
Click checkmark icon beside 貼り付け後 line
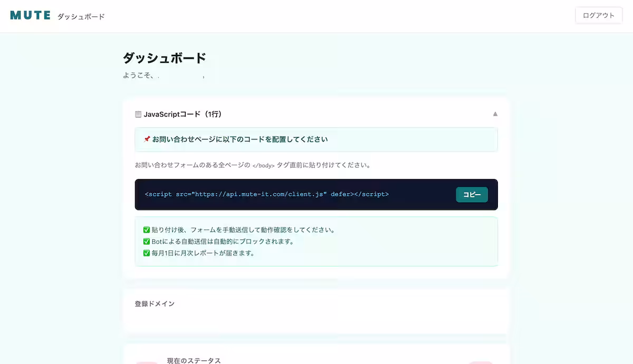click(147, 230)
